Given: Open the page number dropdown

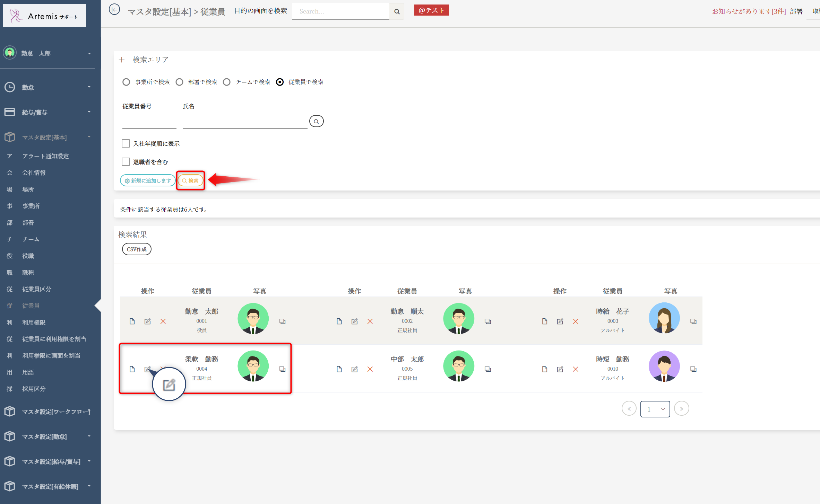Looking at the screenshot, I should (x=655, y=409).
